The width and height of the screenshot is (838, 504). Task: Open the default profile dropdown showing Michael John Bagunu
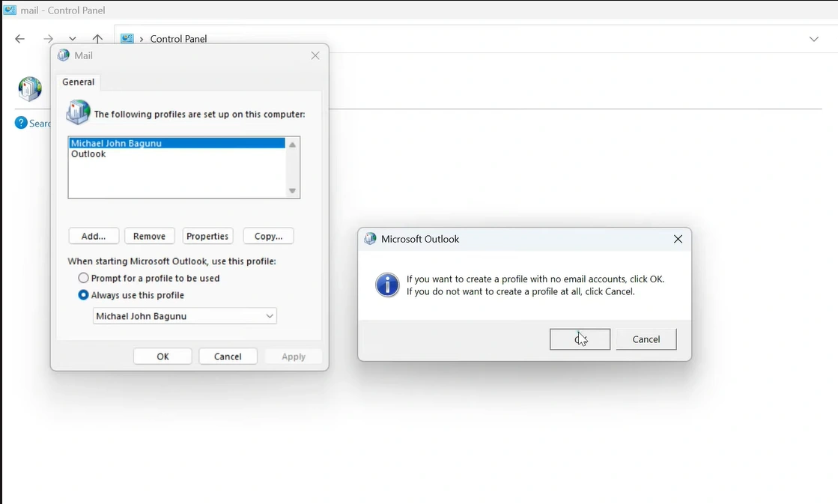point(184,316)
